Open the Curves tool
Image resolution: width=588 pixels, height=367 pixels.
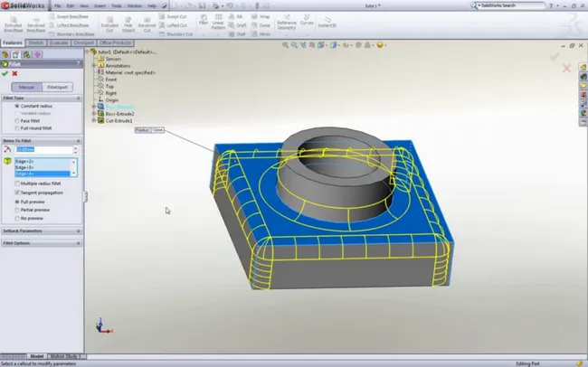tap(307, 20)
